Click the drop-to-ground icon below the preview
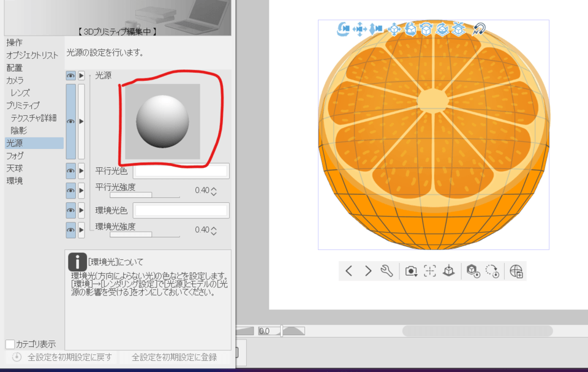 tap(448, 270)
